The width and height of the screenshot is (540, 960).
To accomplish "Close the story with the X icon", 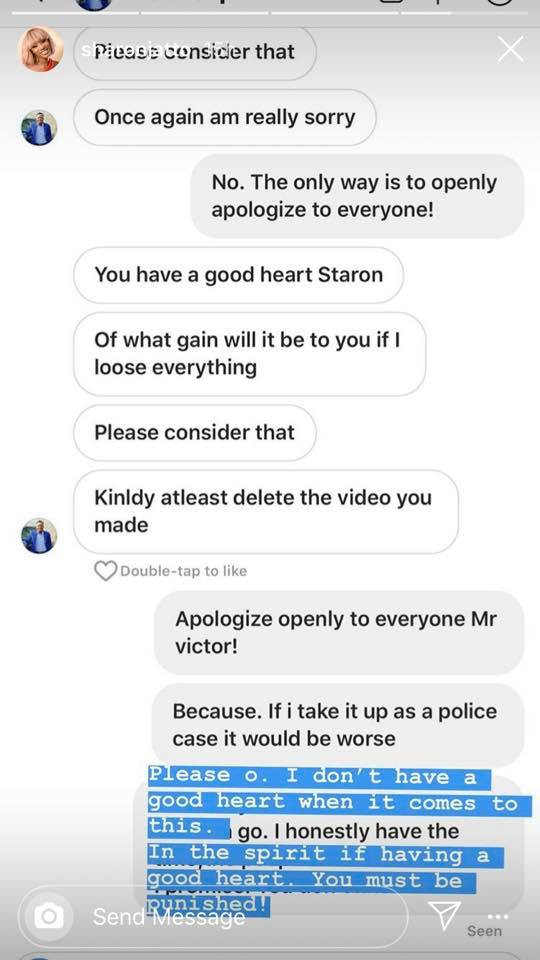I will tap(510, 49).
